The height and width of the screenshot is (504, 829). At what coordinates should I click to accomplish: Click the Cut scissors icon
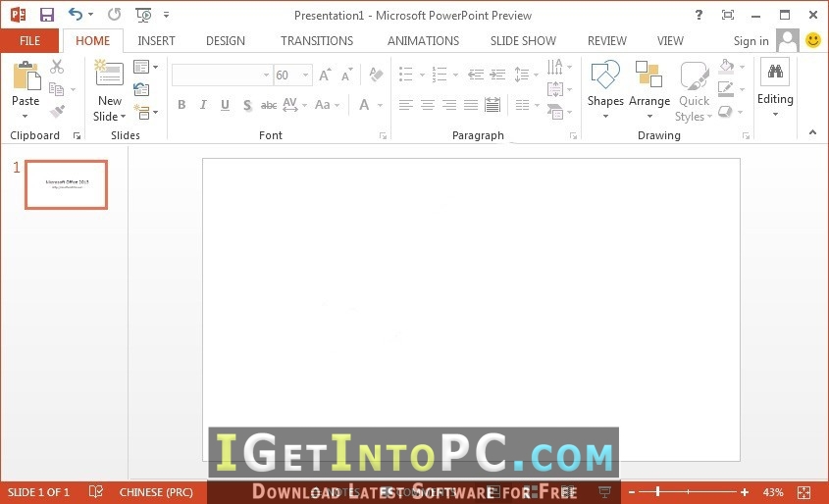(x=57, y=67)
